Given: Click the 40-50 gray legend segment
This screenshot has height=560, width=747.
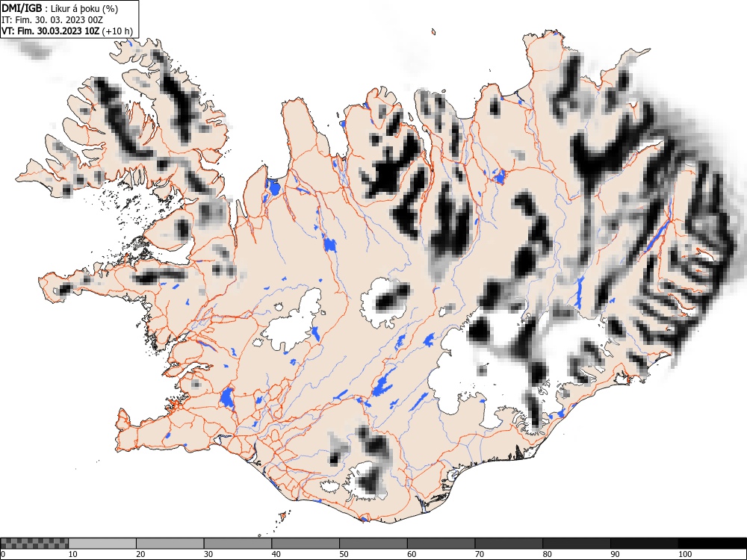Looking at the screenshot, I should pyautogui.click(x=306, y=544).
